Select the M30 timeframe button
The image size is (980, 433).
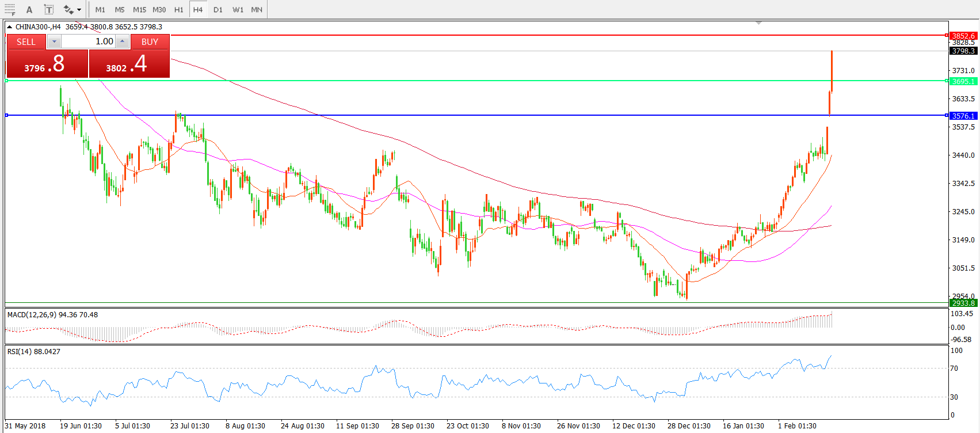coord(159,10)
